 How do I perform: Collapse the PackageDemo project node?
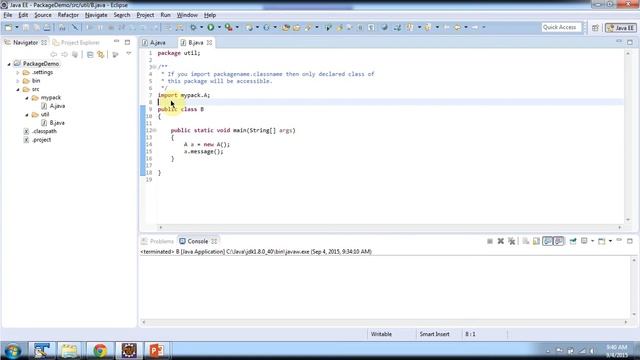coord(9,64)
